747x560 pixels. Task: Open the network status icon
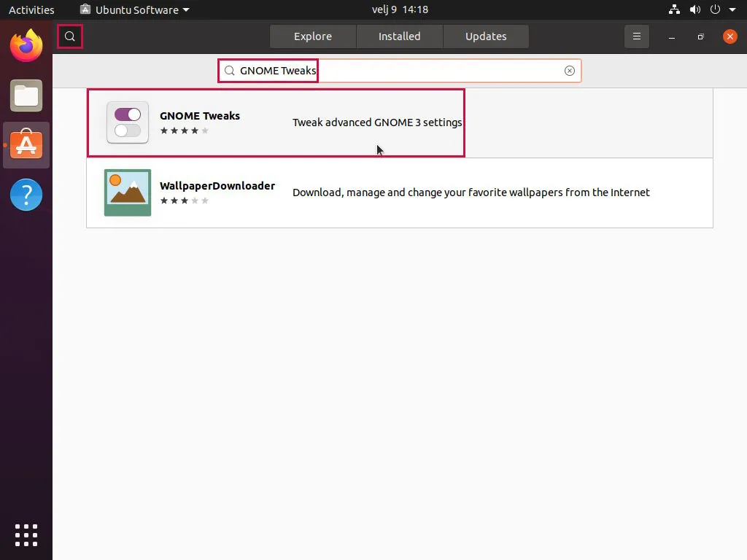[674, 9]
